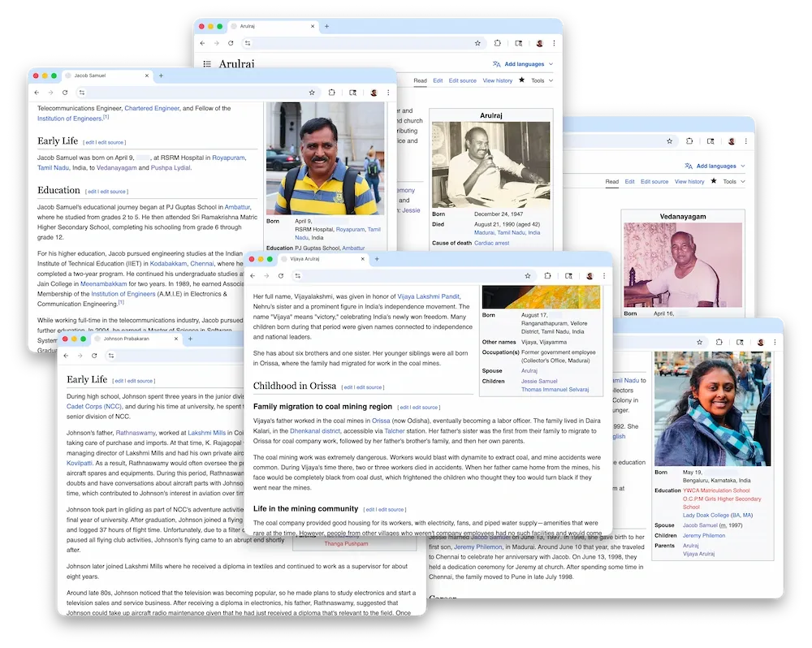Open the Jeremy Philemon link in Jessie's infobox

coord(704,536)
